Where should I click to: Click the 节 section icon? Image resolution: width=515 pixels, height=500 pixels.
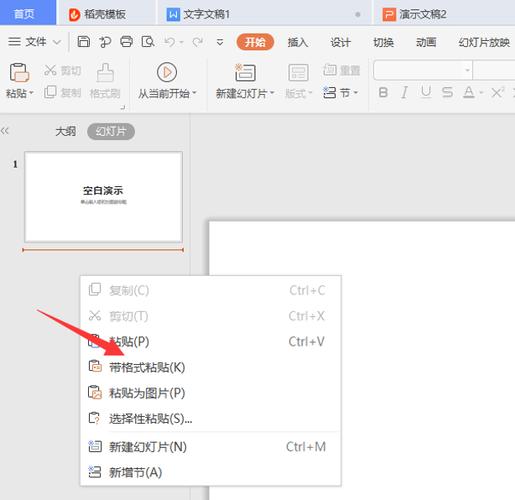pos(330,92)
